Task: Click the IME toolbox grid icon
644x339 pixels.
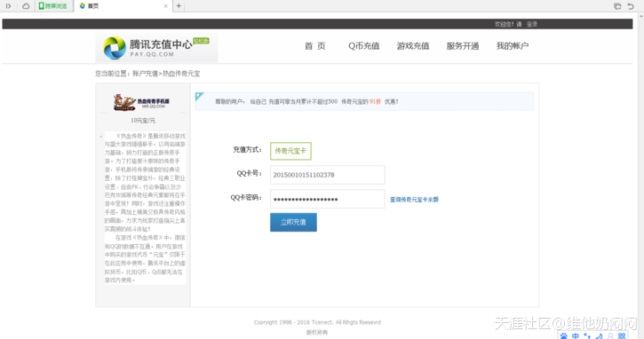Action: click(622, 336)
